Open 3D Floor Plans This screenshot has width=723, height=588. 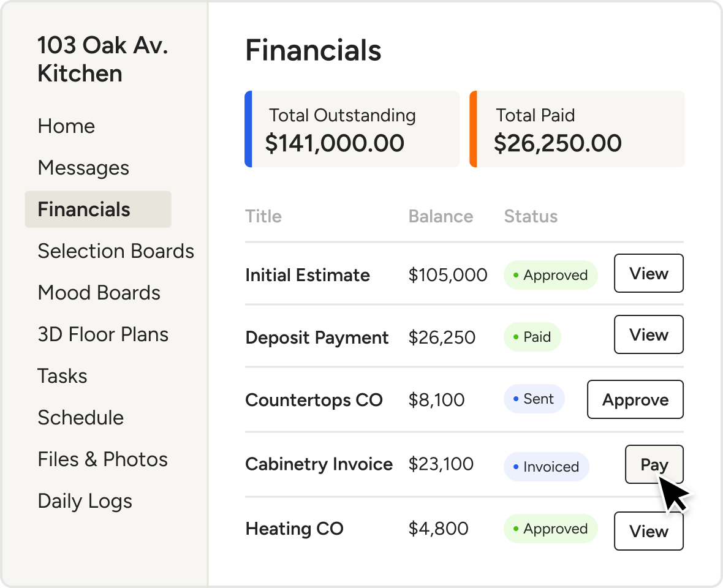[103, 334]
